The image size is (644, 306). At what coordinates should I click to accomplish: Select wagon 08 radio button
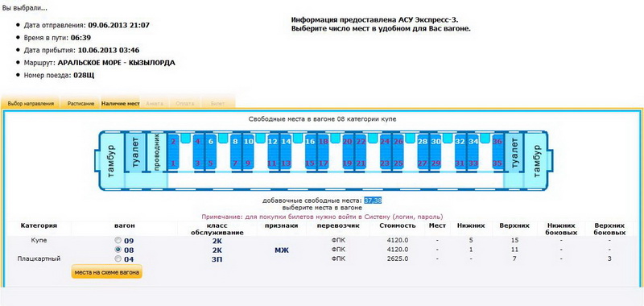118,250
